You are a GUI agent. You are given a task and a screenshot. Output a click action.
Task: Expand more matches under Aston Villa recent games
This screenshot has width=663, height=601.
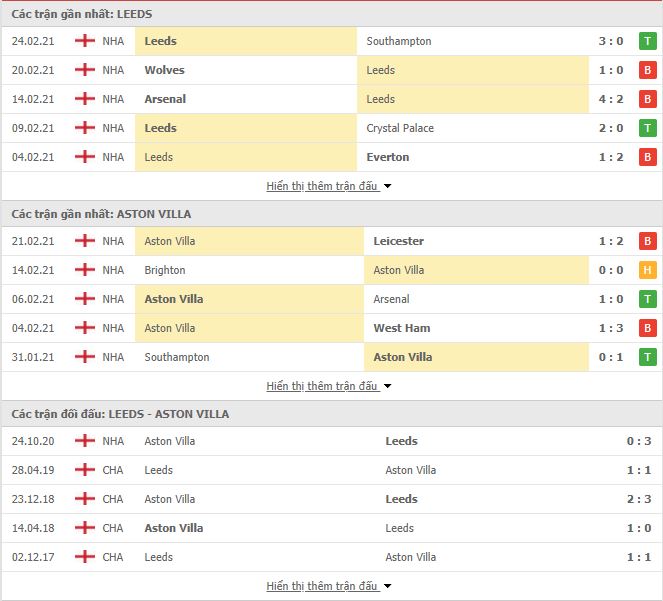tap(329, 386)
